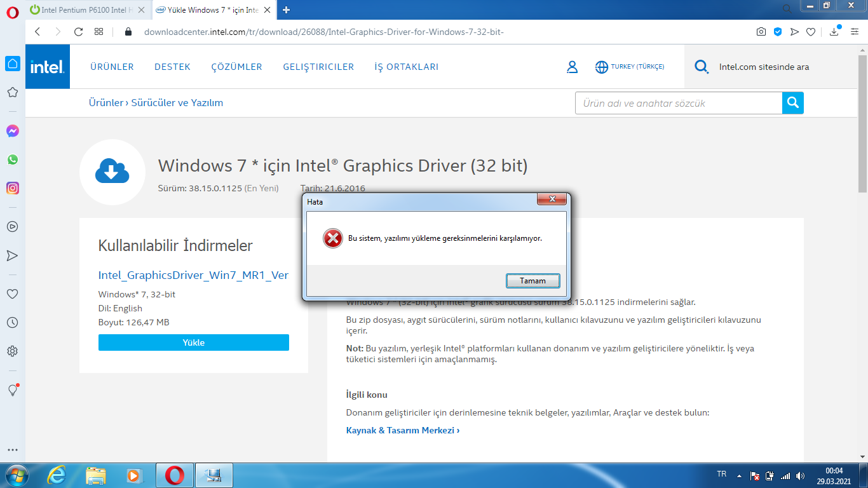Open Settings gear in the sidebar
This screenshot has height=488, width=868.
tap(13, 351)
